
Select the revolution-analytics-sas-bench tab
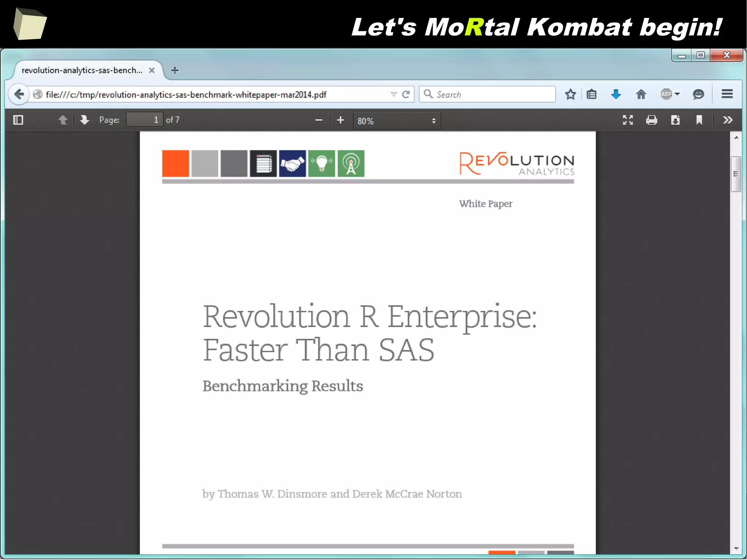82,70
